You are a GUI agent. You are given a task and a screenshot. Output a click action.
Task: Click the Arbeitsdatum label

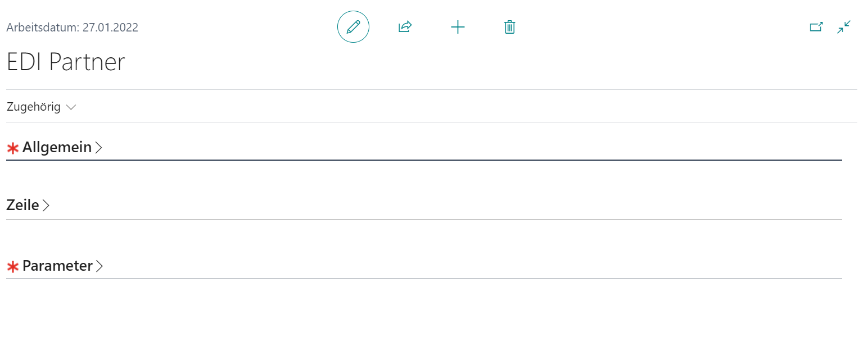[x=43, y=27]
